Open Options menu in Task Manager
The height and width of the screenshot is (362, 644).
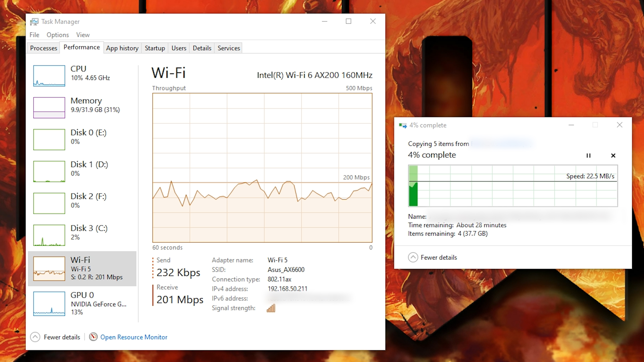tap(58, 35)
